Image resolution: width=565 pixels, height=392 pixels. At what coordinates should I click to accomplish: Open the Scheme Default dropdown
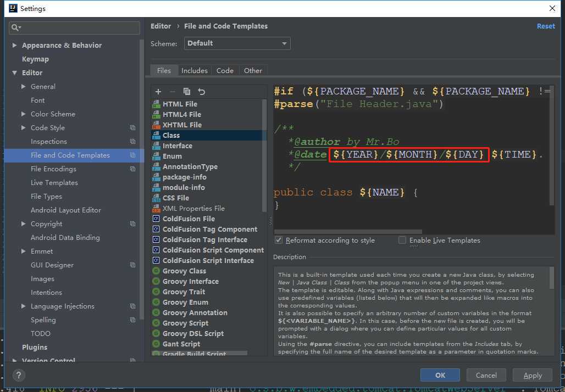[x=237, y=43]
